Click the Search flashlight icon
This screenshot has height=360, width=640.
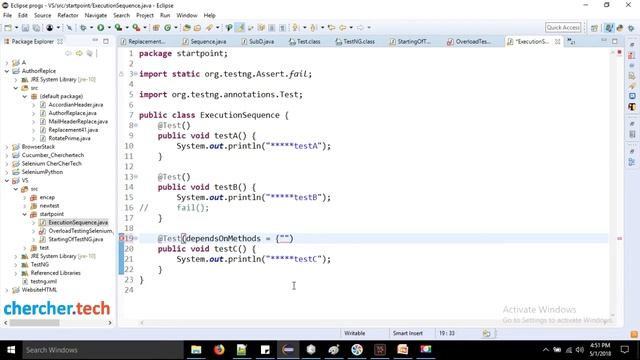pos(209,28)
